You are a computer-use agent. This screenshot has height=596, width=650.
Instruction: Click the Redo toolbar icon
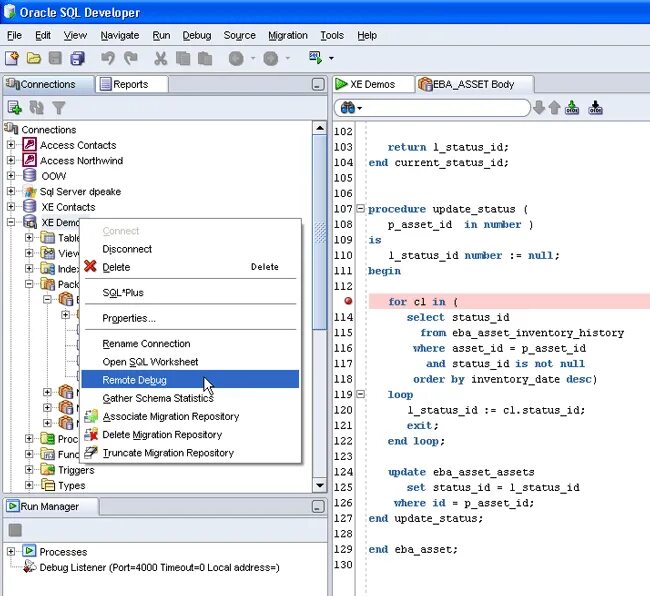pos(131,58)
